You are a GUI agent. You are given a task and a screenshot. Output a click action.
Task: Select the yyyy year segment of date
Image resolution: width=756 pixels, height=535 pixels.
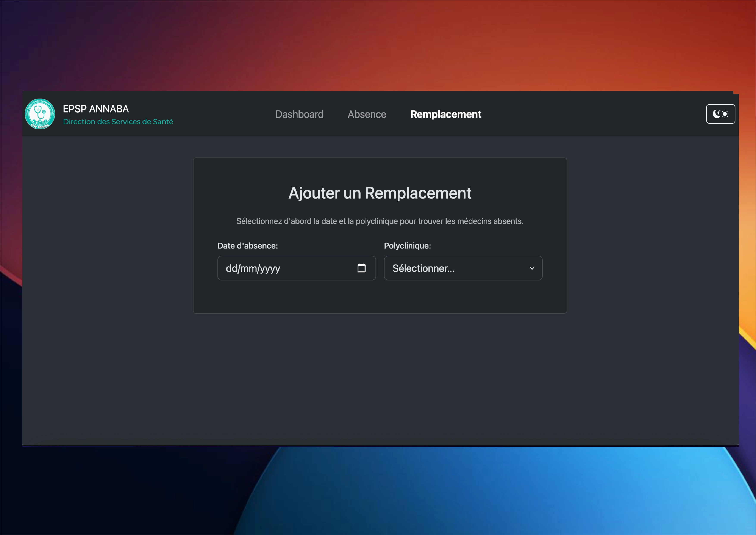tap(270, 268)
